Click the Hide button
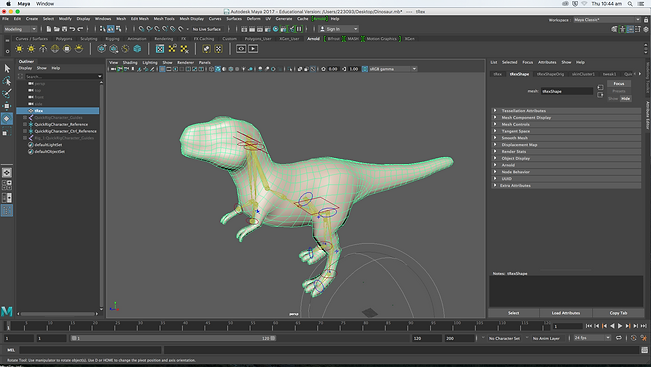Image resolution: width=651 pixels, height=367 pixels. tap(625, 98)
